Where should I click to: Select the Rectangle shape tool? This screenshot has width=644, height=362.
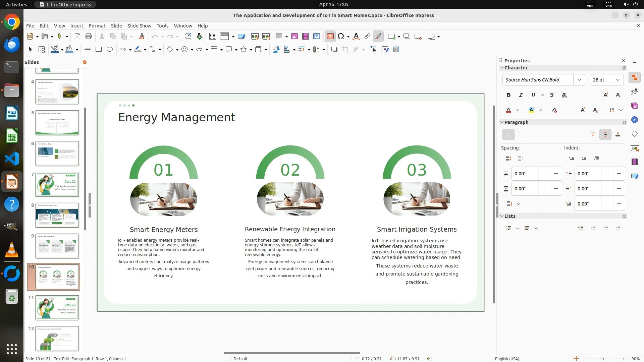[98, 50]
